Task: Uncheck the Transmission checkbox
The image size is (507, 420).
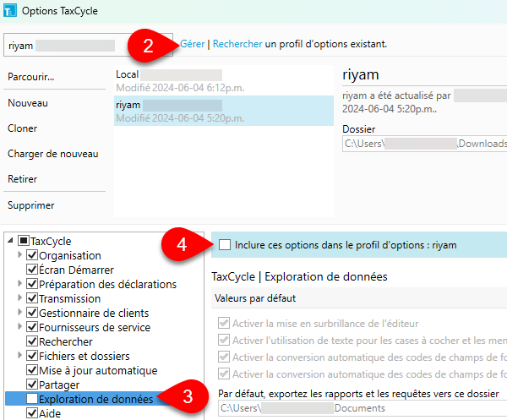Action: (32, 298)
